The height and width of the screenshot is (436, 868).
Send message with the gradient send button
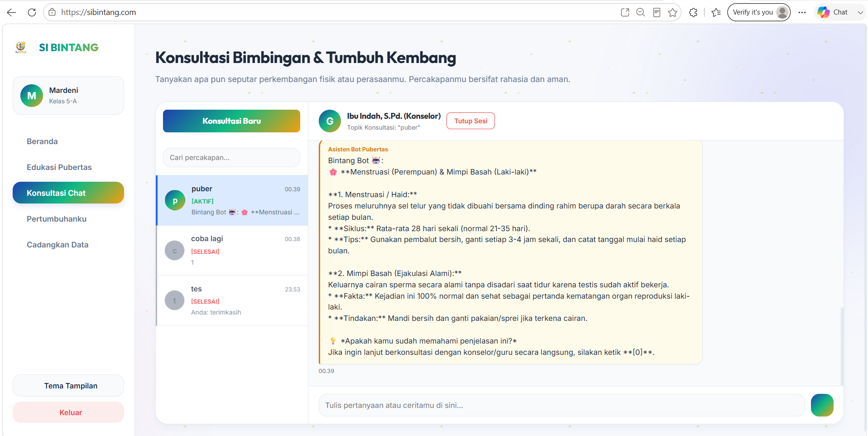822,405
